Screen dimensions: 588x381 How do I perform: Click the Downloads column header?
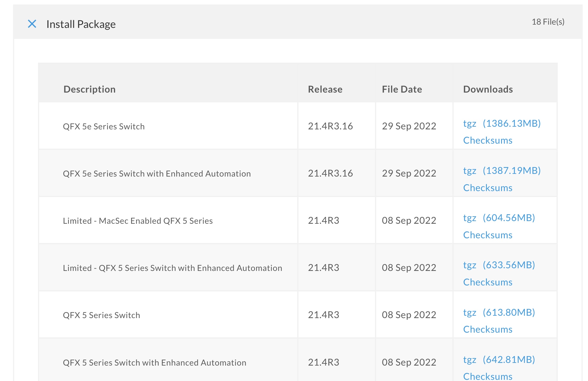(488, 89)
